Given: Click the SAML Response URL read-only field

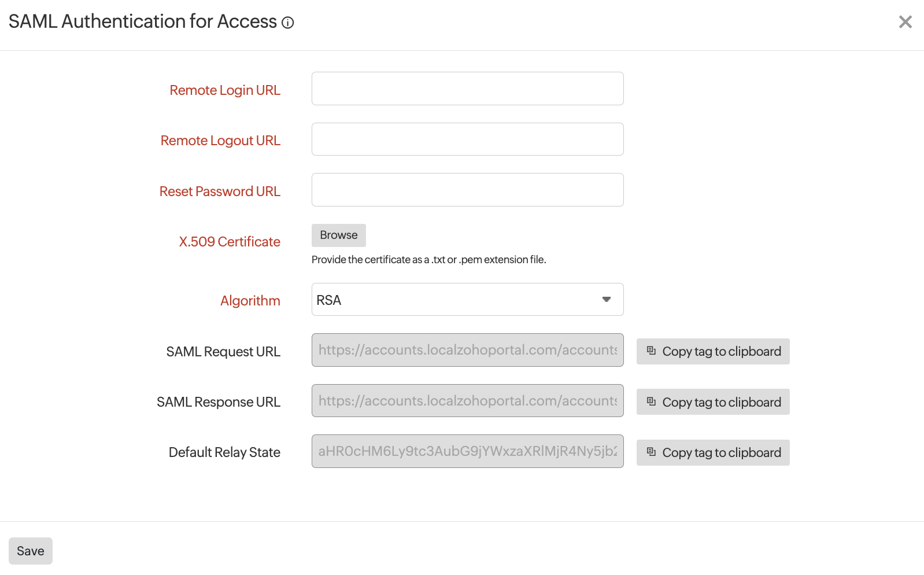Looking at the screenshot, I should click(x=467, y=401).
